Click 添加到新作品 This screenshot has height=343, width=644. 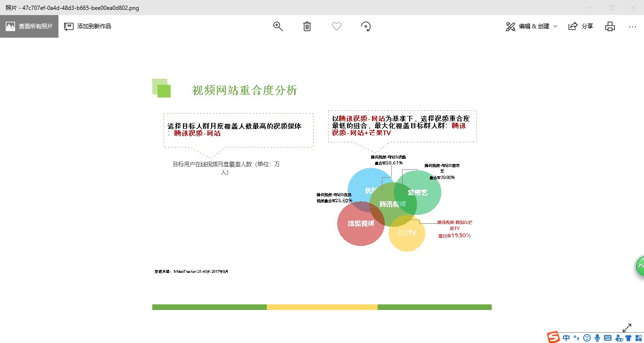pos(88,26)
